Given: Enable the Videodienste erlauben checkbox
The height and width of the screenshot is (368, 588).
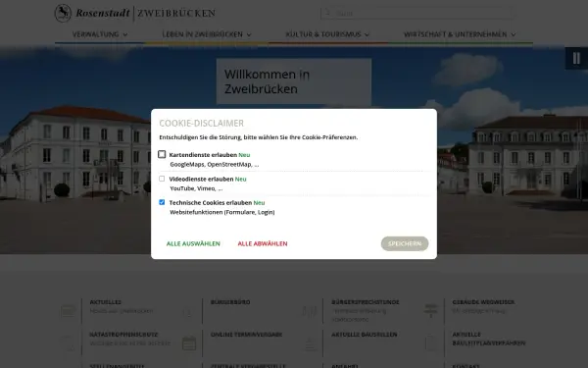Looking at the screenshot, I should click(162, 179).
